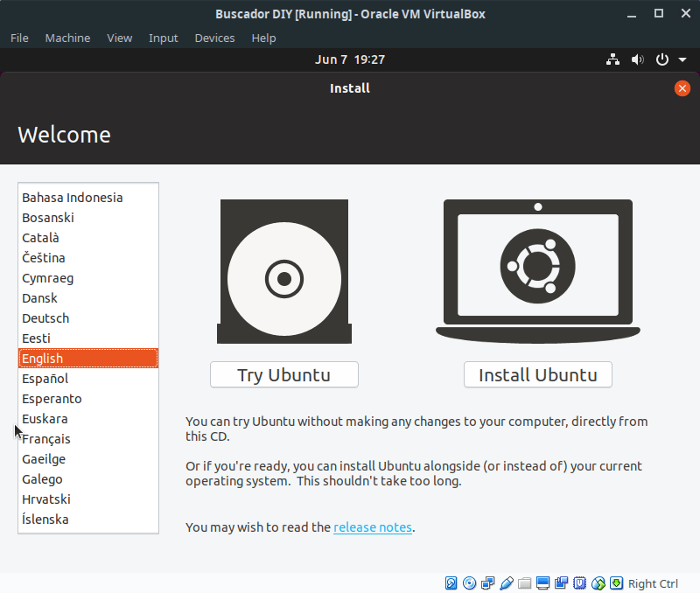The width and height of the screenshot is (700, 593).
Task: Open the File menu
Action: [19, 38]
